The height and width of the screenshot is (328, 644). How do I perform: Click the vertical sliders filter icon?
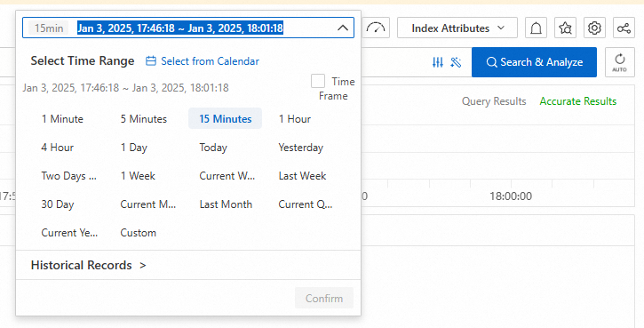click(438, 62)
